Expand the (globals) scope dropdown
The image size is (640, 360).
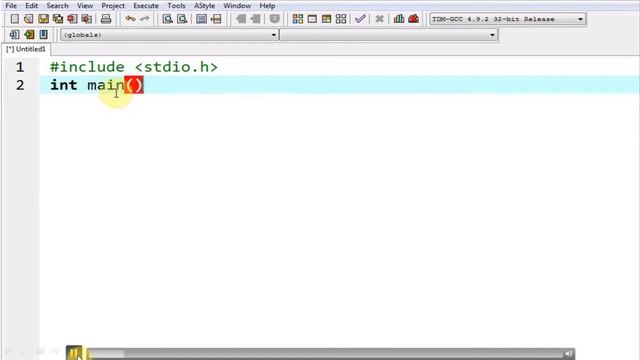(169, 35)
